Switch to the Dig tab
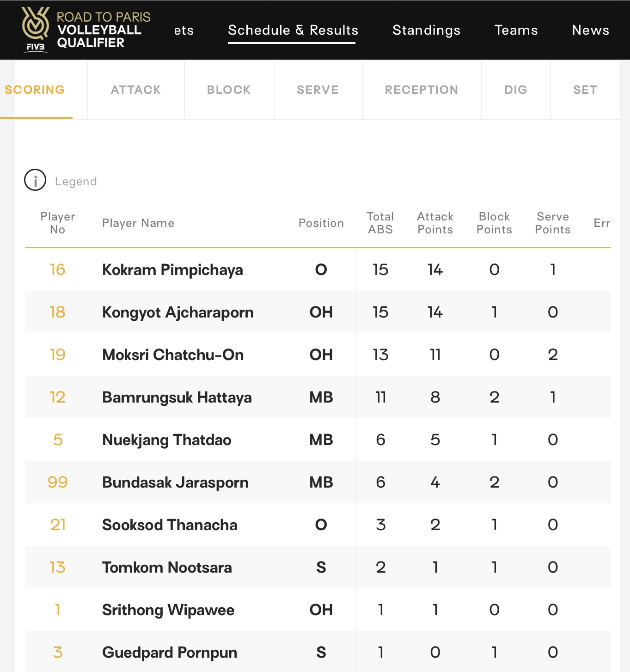The width and height of the screenshot is (630, 672). point(516,90)
